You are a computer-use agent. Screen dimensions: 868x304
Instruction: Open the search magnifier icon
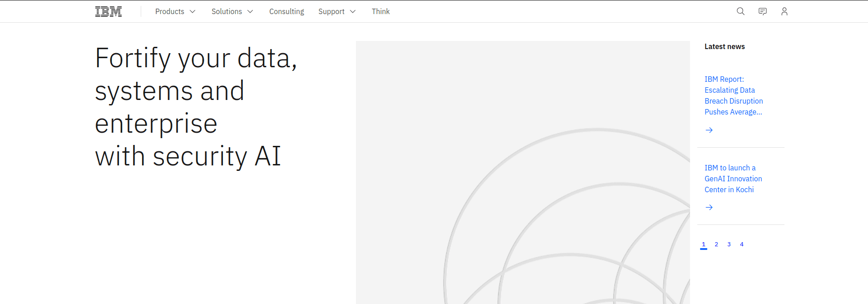pos(740,11)
